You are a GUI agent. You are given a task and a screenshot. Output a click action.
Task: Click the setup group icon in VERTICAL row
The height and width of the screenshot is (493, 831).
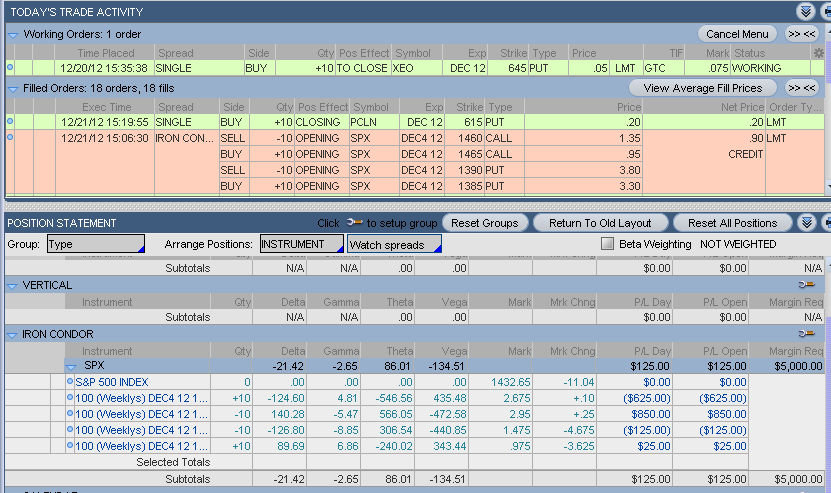coord(806,286)
